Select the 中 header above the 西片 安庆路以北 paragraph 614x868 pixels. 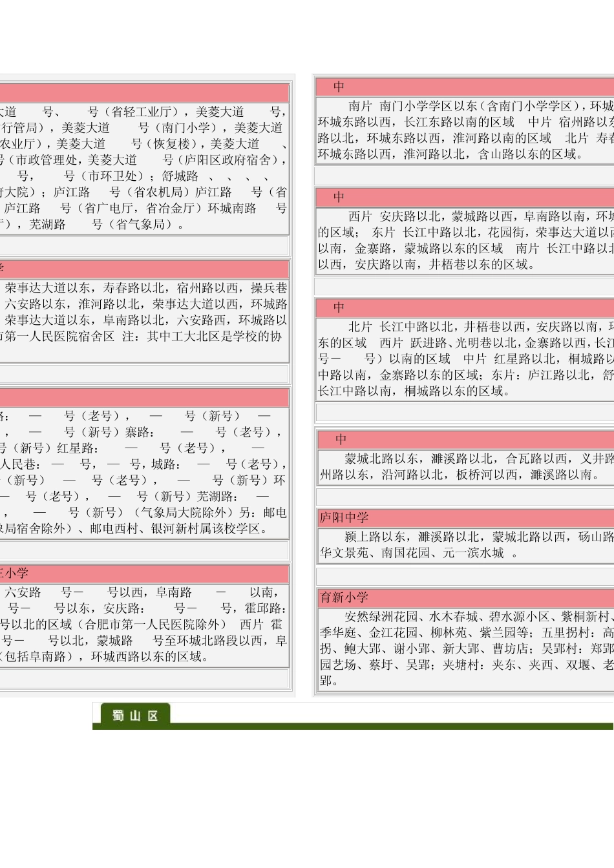465,197
